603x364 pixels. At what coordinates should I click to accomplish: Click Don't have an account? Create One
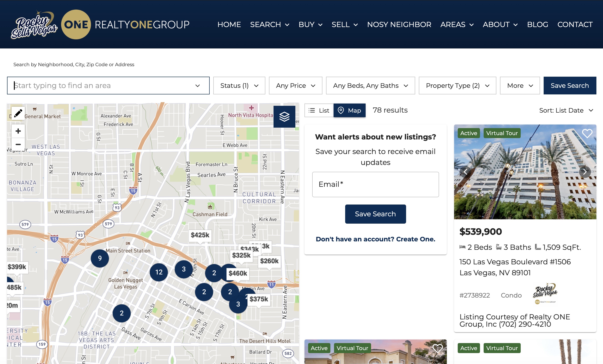click(x=375, y=239)
